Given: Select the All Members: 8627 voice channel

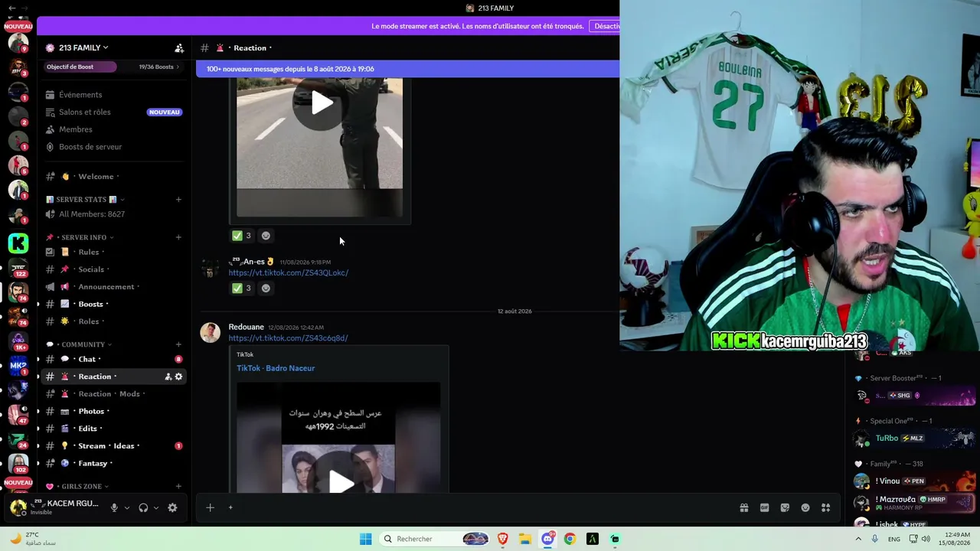Looking at the screenshot, I should [x=92, y=214].
